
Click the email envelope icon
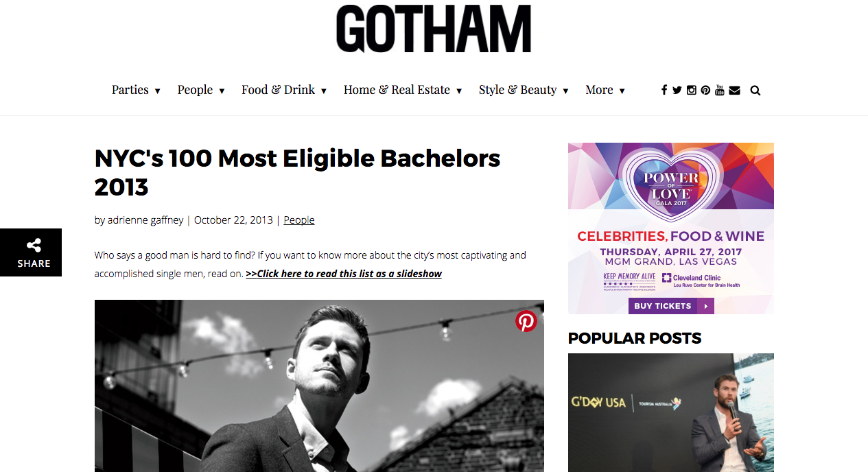734,90
